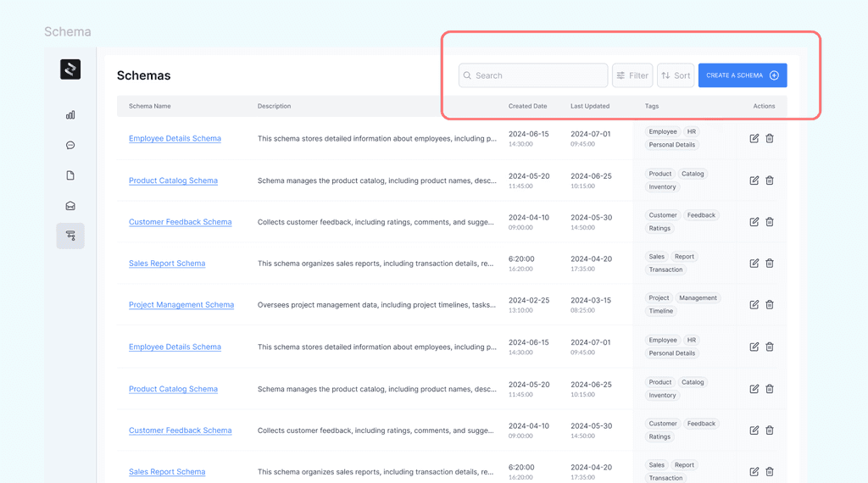Click the plus circle on Create a Schema
This screenshot has height=483, width=868.
(x=775, y=75)
